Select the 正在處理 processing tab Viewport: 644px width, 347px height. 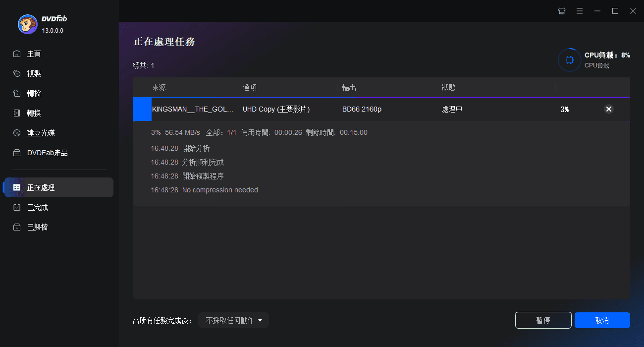pos(59,187)
